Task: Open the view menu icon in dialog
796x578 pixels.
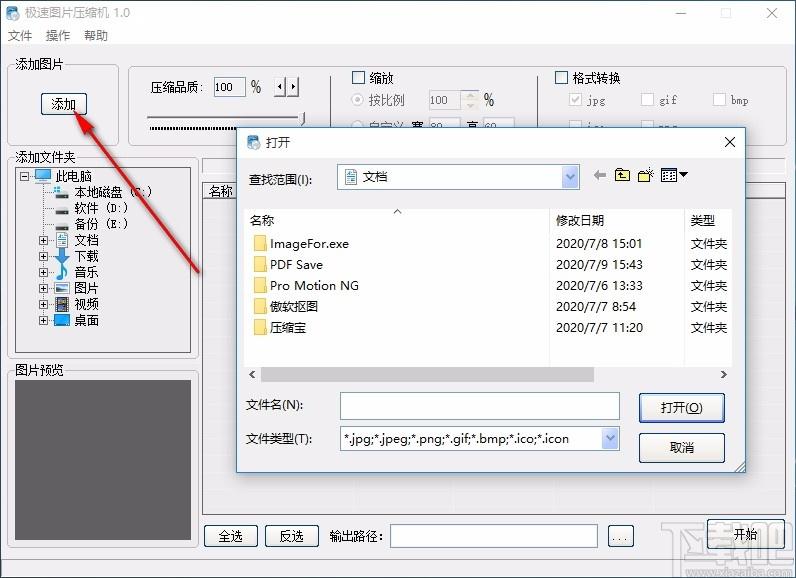Action: [674, 175]
